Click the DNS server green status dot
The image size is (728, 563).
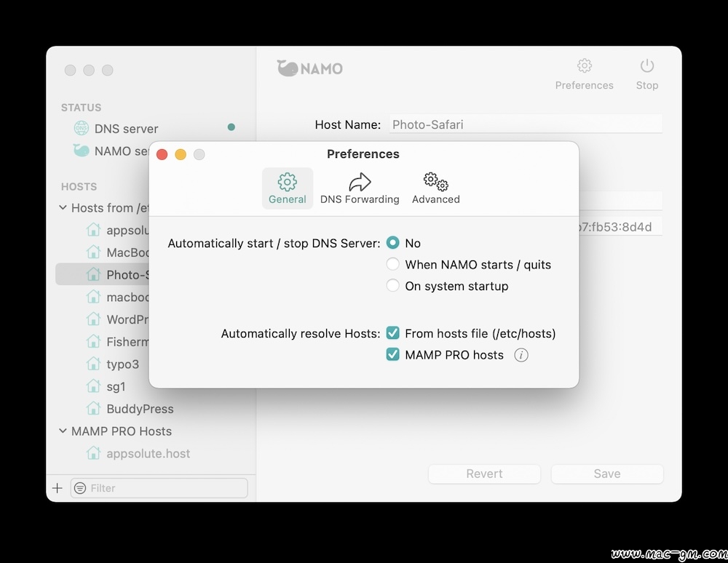click(x=232, y=127)
